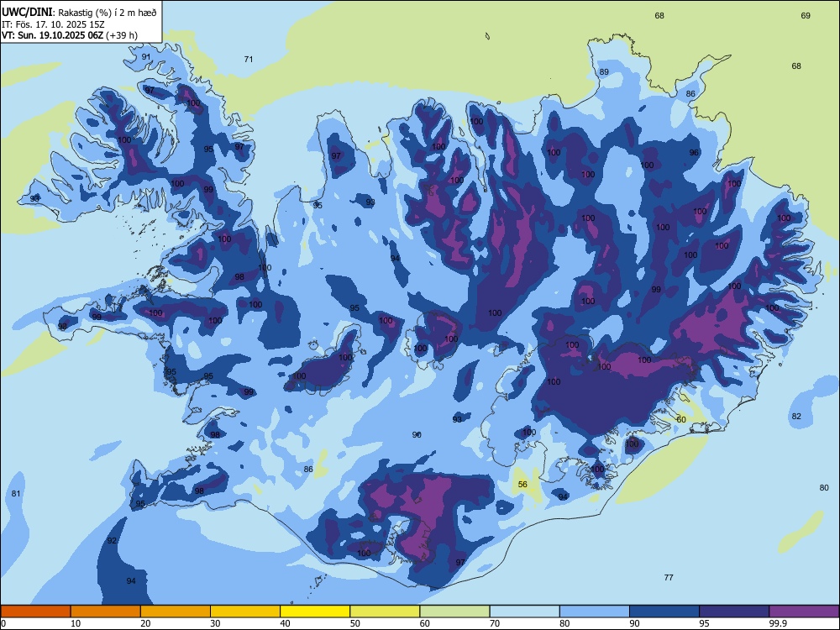This screenshot has width=840, height=630.
Task: Click the pale yellow 50–60 legend swatch
Action: pos(385,612)
